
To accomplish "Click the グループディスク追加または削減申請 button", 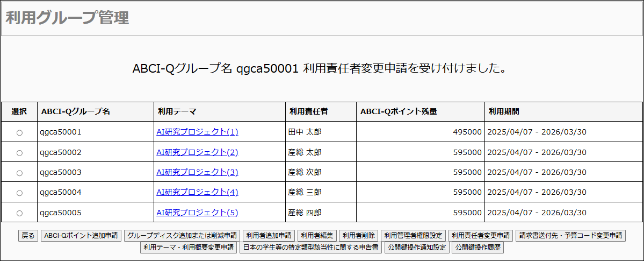I will coord(182,236).
